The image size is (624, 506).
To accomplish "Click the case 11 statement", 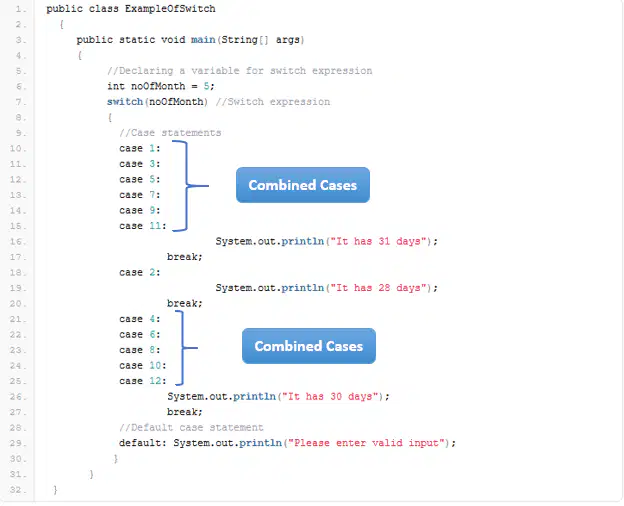I will tap(143, 226).
